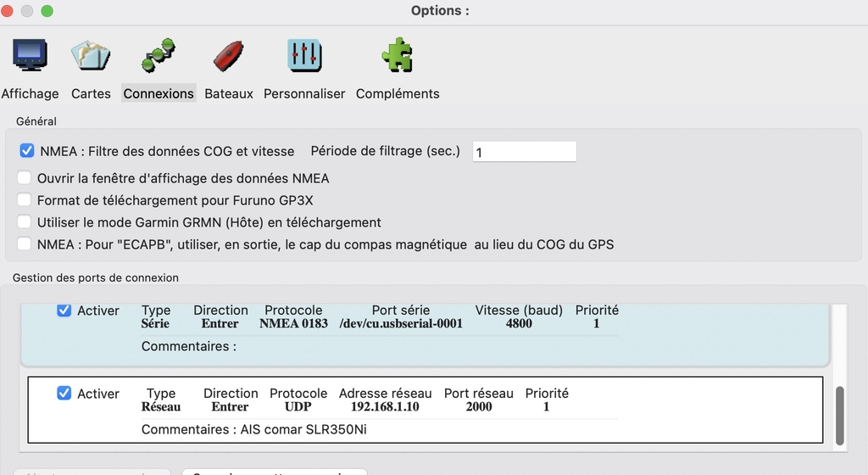Open the Bateaux red boat icon
Viewport: 868px width, 475px height.
pyautogui.click(x=228, y=55)
